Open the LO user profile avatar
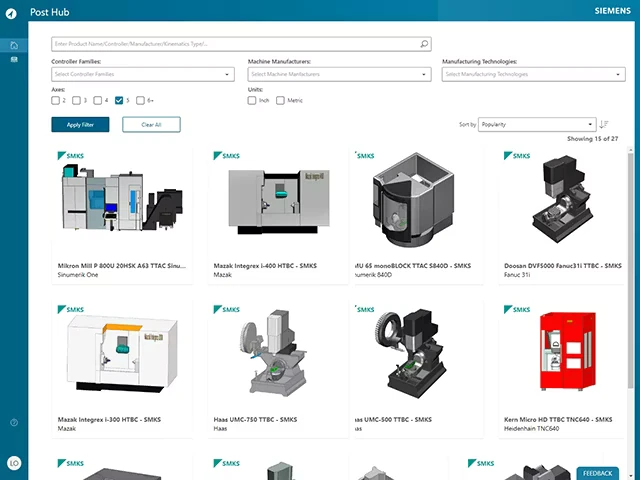 click(14, 462)
